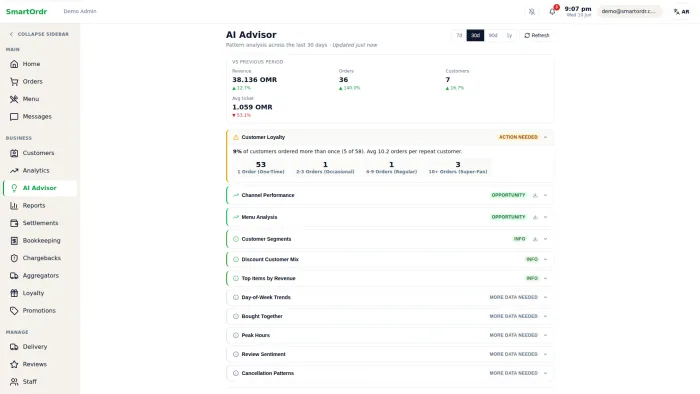Collapse the Customer Loyalty section chevron
The width and height of the screenshot is (700, 394).
tap(545, 137)
